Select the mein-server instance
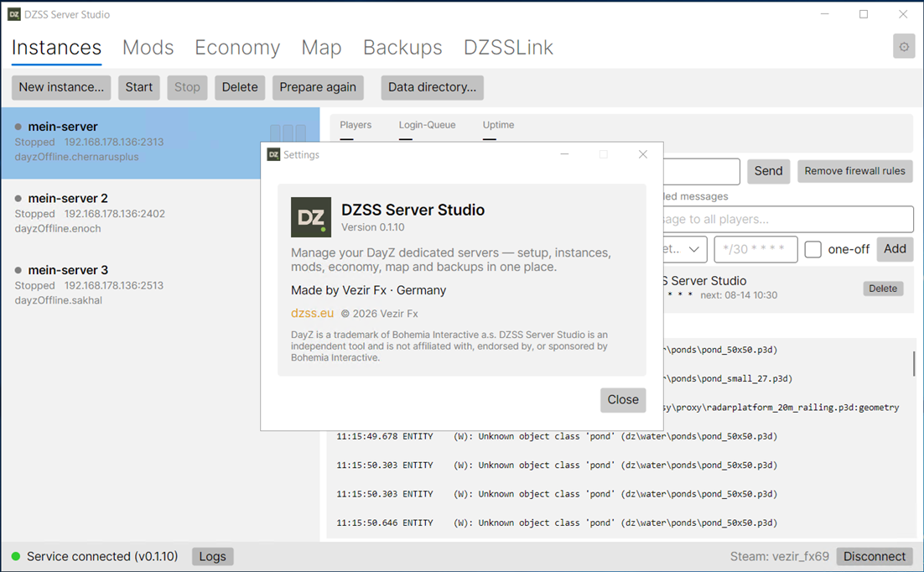 click(x=160, y=142)
